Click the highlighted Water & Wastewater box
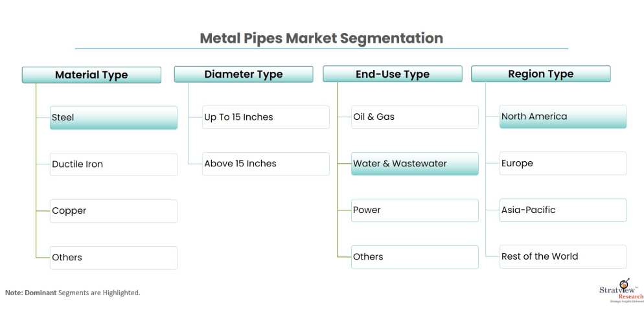Screen dimensions: 644x314 point(415,164)
